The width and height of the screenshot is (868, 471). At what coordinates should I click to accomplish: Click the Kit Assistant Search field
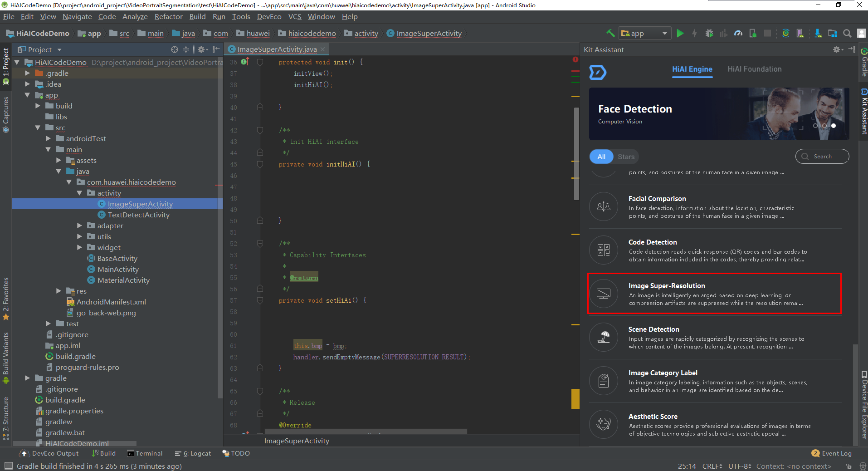coord(822,157)
